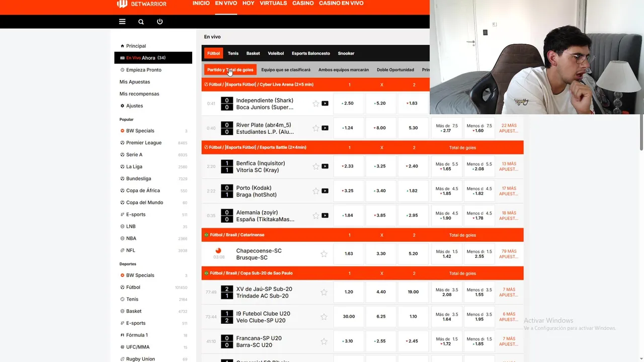This screenshot has width=644, height=362.
Task: Open the VIRTUALS top menu
Action: click(273, 3)
